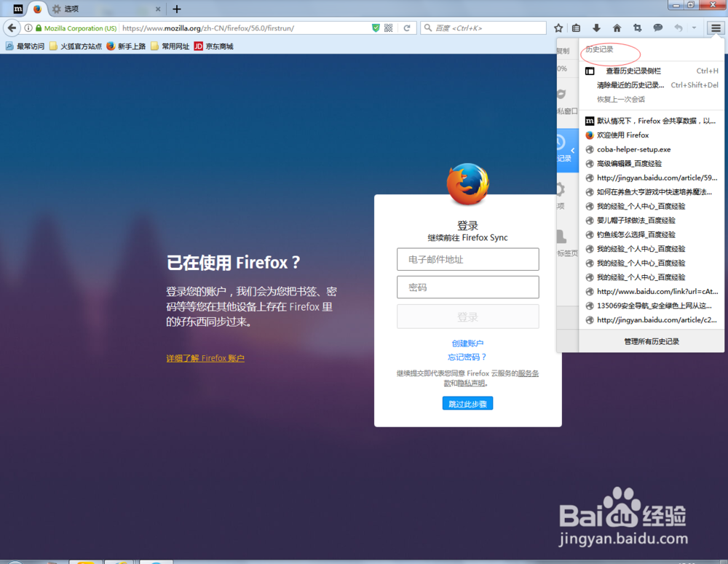Click the green padlock security icon
Viewport: 728px width, 564px height.
(x=39, y=28)
